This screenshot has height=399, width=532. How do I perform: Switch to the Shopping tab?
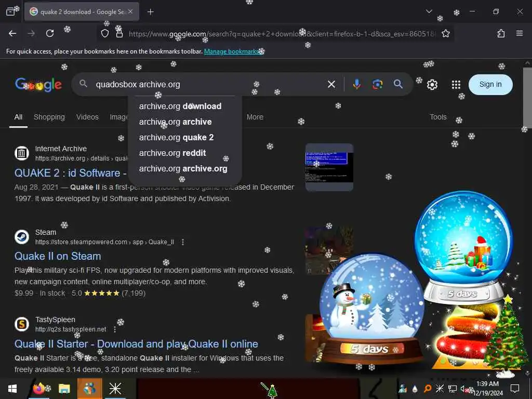pyautogui.click(x=49, y=117)
